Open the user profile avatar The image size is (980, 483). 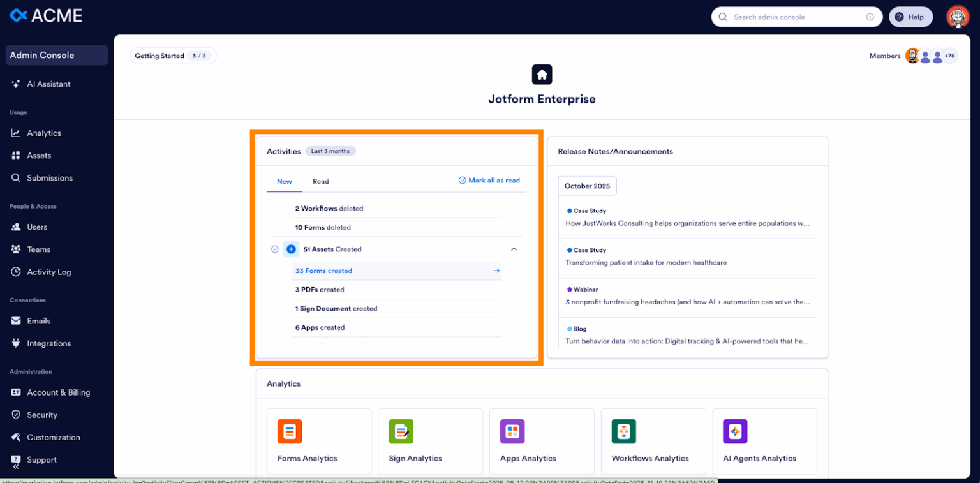coord(958,17)
